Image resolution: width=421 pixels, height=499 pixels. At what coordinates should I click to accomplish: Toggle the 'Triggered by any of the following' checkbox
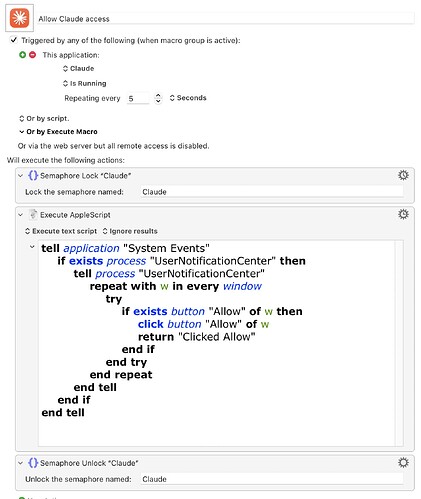[14, 40]
